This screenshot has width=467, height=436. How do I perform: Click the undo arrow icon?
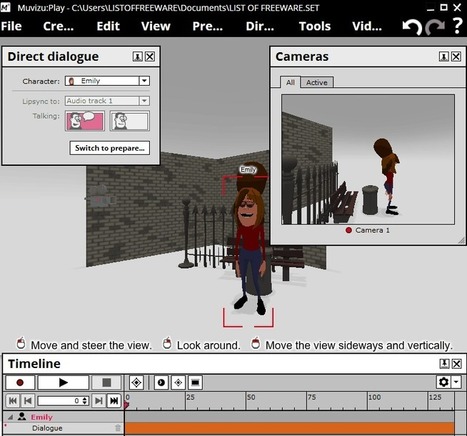tap(412, 26)
